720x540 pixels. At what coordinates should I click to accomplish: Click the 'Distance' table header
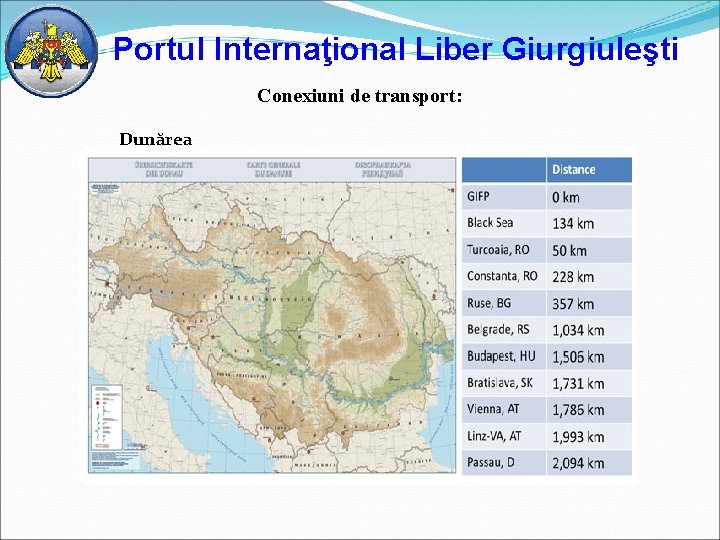pos(589,170)
